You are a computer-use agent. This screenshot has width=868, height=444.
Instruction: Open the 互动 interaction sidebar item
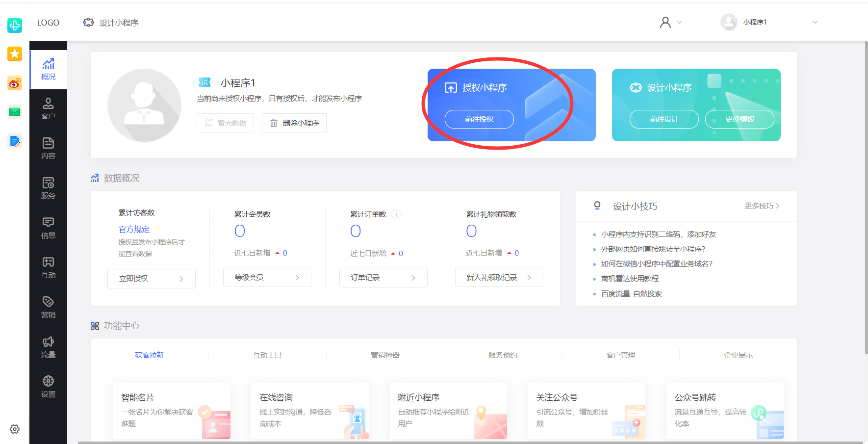click(x=48, y=268)
